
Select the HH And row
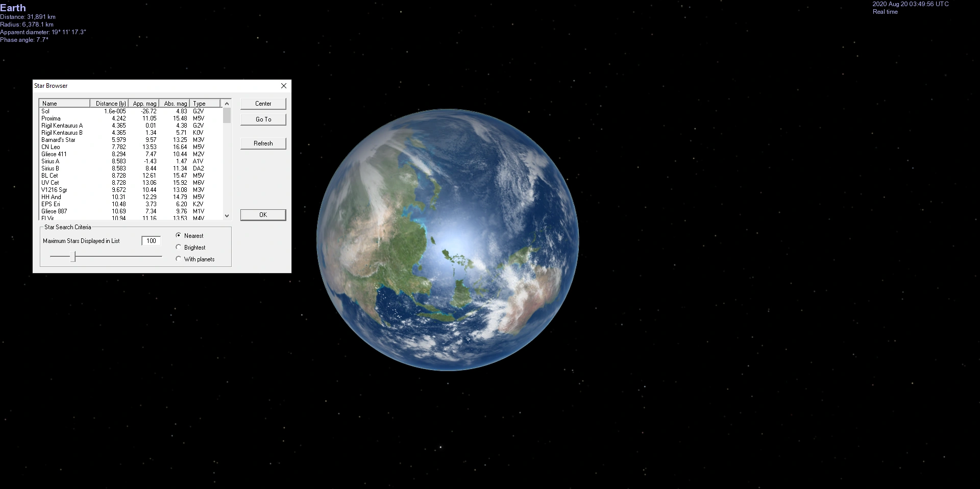[x=131, y=197]
